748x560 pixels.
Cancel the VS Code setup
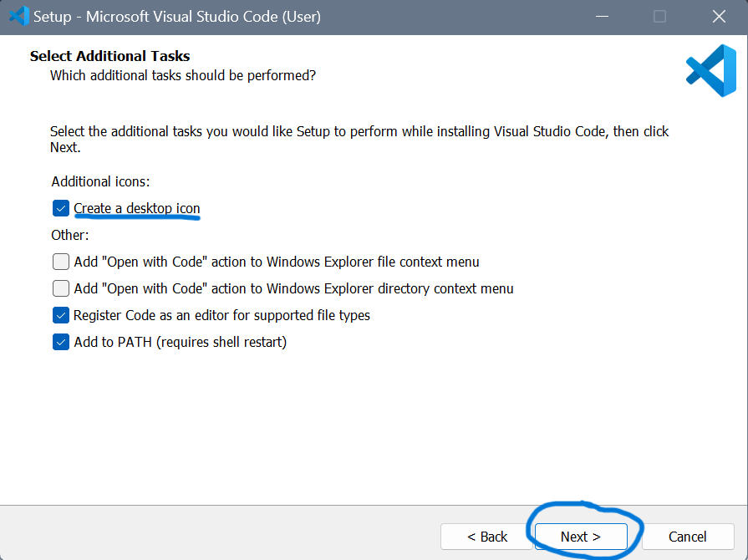point(688,537)
